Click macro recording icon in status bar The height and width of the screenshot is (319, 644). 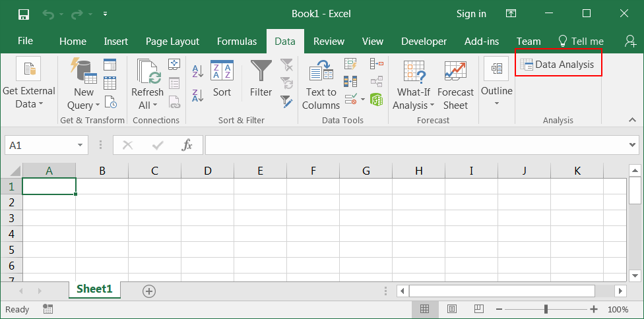pos(48,309)
